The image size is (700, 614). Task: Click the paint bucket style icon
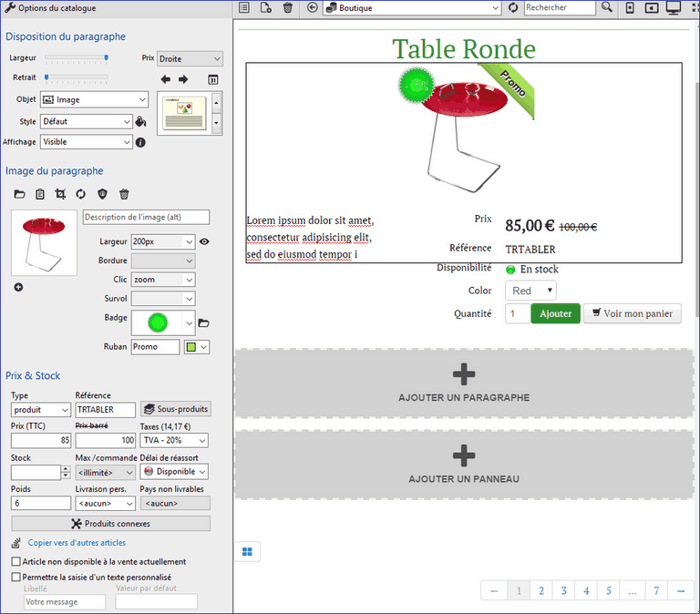pyautogui.click(x=140, y=121)
